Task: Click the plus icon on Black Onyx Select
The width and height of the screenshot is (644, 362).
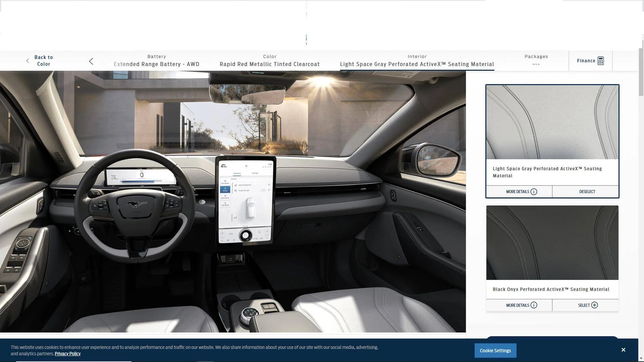Action: point(595,305)
